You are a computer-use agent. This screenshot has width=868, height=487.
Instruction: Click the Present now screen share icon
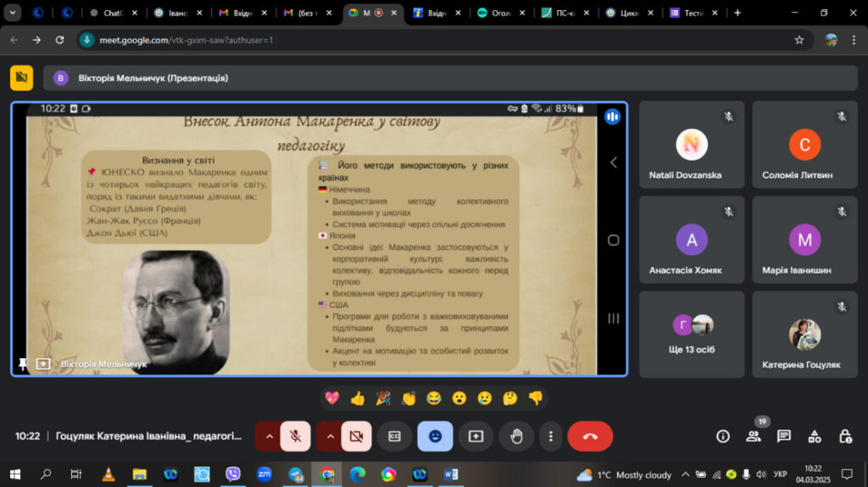[x=476, y=436]
